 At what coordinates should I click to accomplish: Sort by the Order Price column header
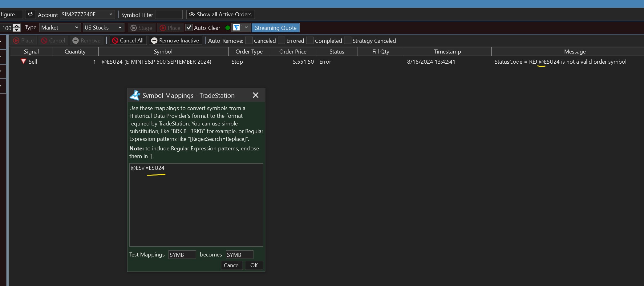[293, 52]
